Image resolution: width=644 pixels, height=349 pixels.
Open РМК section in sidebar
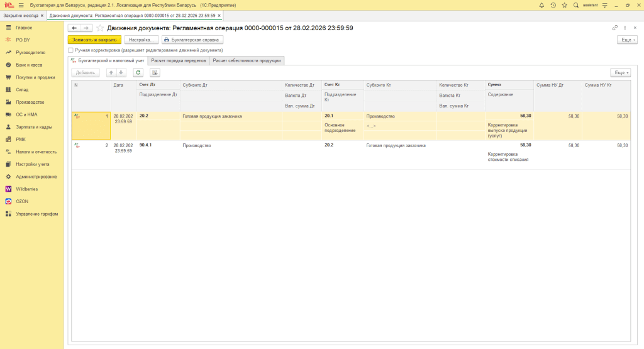(21, 140)
